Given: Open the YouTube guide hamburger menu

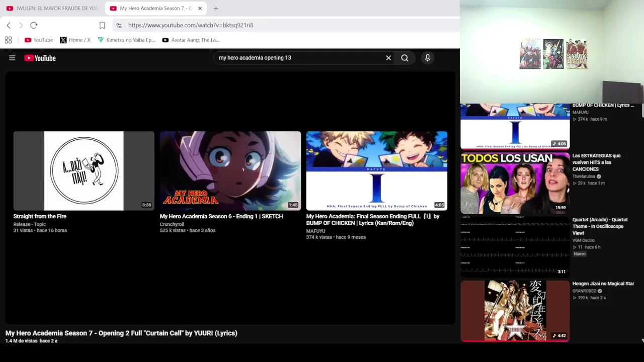Looking at the screenshot, I should point(12,58).
